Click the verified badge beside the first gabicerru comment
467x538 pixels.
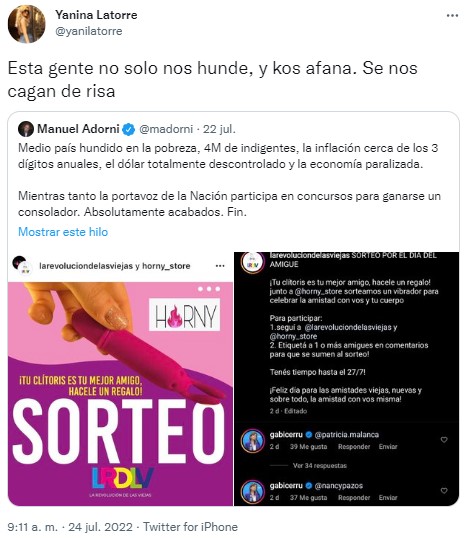308,435
